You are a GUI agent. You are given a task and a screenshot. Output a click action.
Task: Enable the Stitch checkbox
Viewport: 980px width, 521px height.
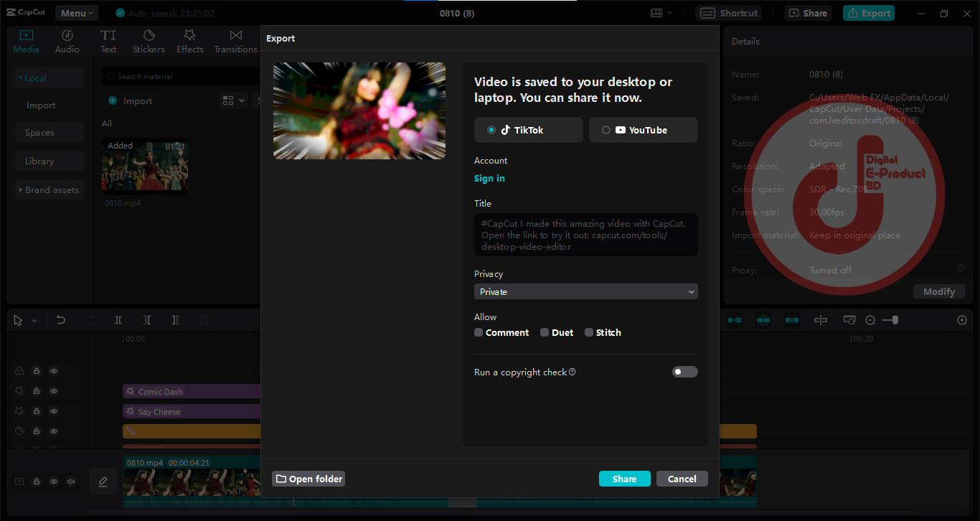(589, 332)
